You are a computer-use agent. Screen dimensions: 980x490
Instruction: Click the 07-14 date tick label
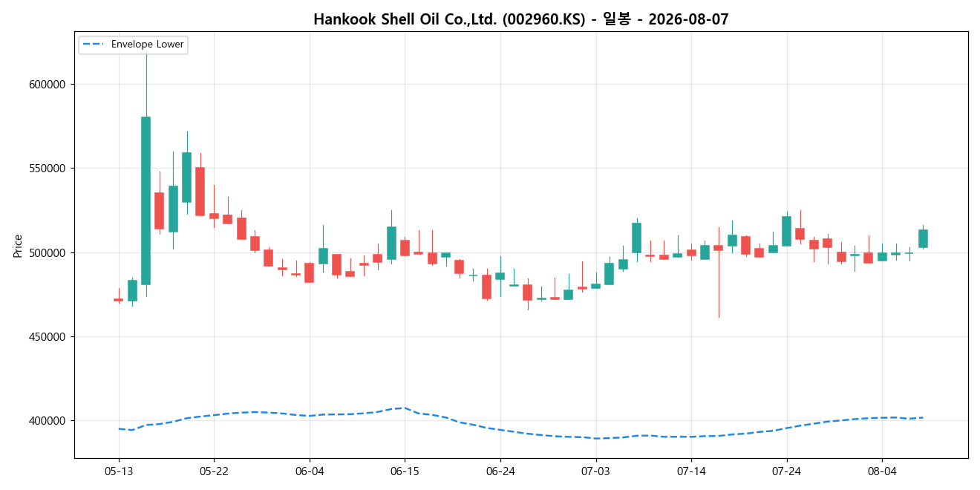point(691,471)
